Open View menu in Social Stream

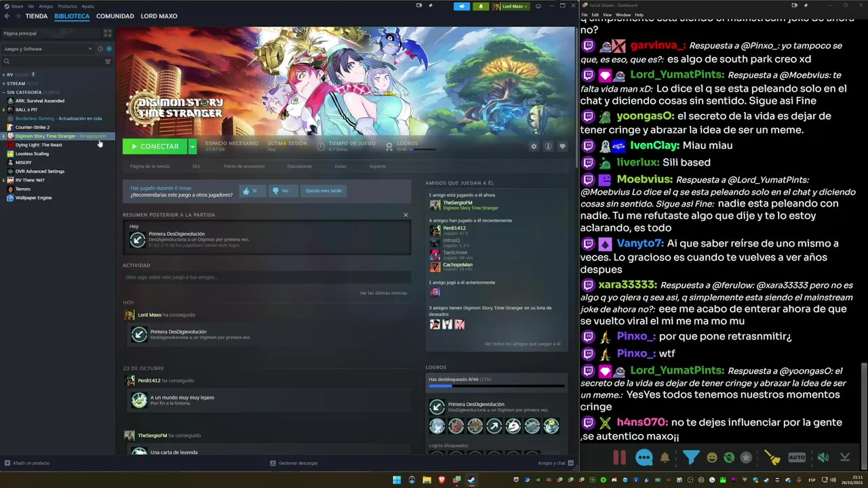[607, 15]
